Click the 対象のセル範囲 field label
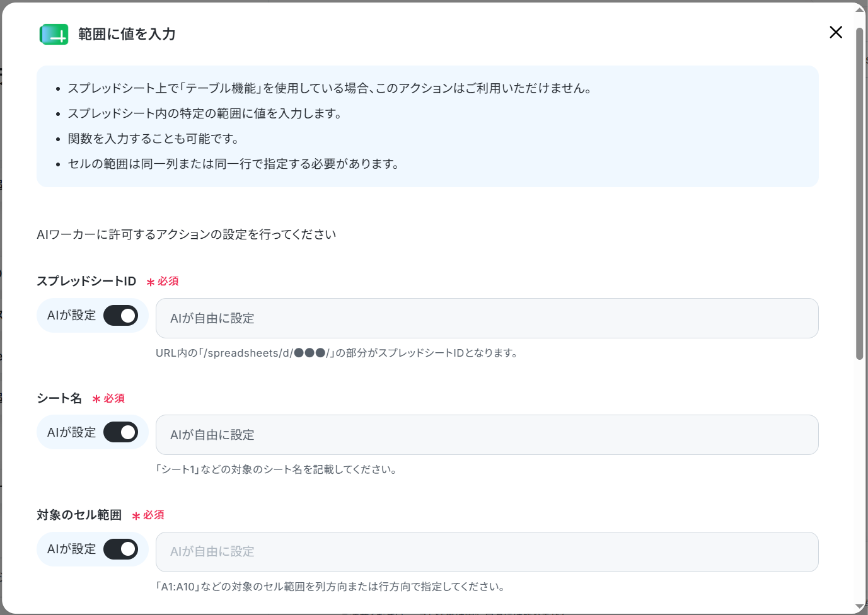 pyautogui.click(x=79, y=515)
